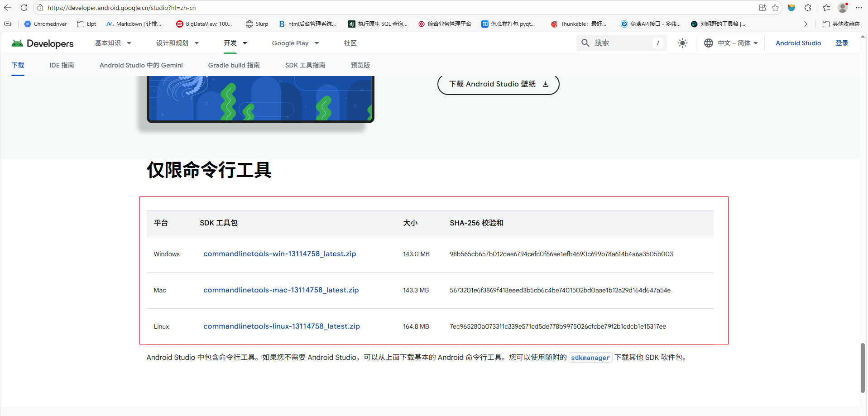Open the Chromedriver bookmark
Image resolution: width=868 pixels, height=416 pixels.
[45, 24]
